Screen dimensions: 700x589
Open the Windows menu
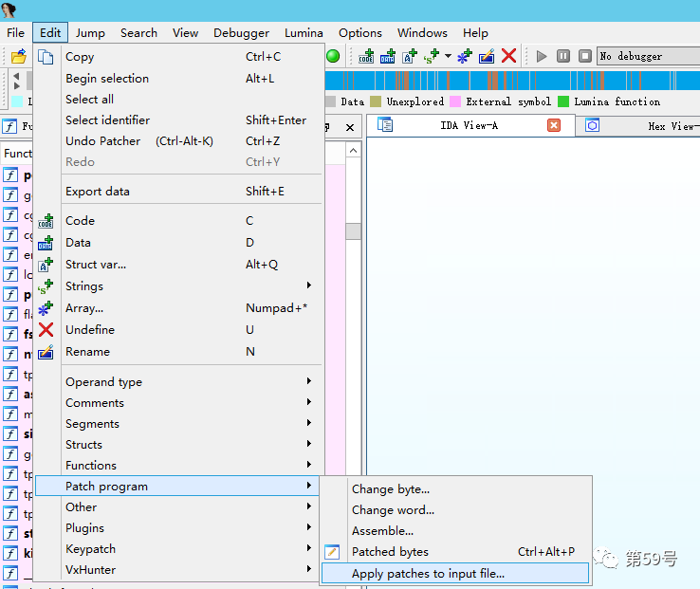click(422, 33)
